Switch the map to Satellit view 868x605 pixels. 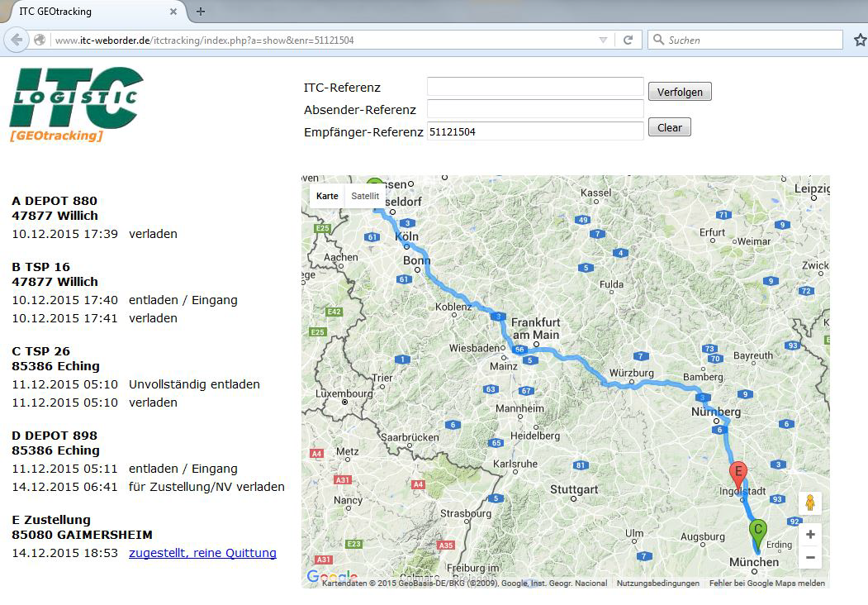365,196
